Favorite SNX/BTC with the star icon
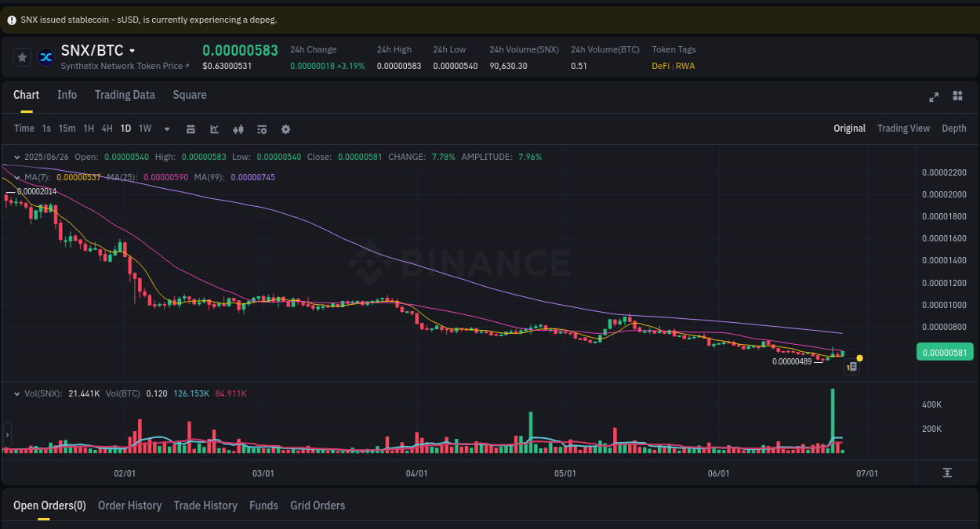The width and height of the screenshot is (980, 529). click(21, 56)
